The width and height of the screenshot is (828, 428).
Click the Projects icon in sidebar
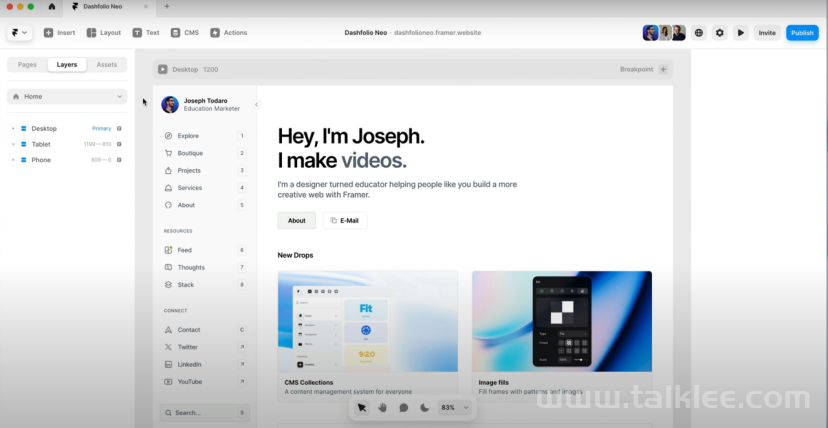pyautogui.click(x=168, y=170)
